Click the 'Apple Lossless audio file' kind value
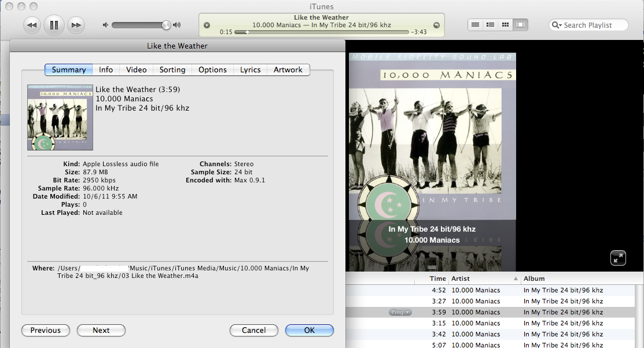This screenshot has height=348, width=644. coord(121,164)
